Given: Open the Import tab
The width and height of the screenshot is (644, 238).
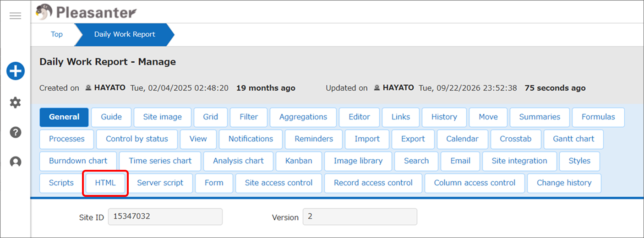Looking at the screenshot, I should pyautogui.click(x=367, y=139).
